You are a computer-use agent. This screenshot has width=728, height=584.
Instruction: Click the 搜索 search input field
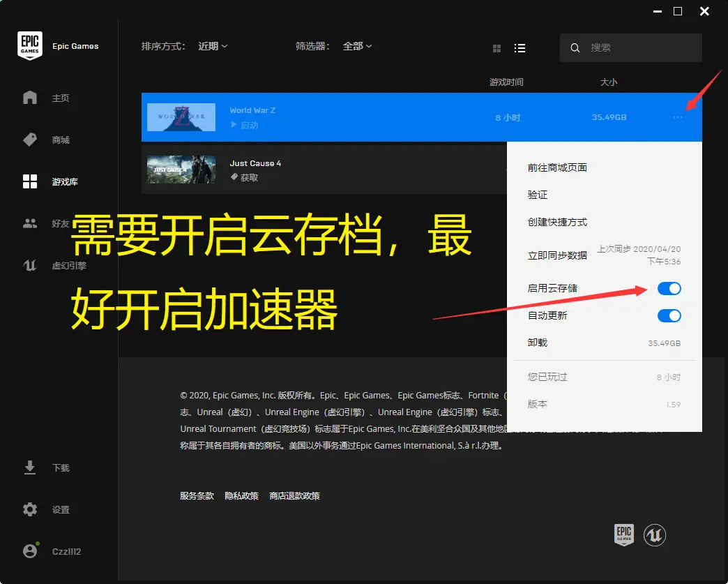631,48
